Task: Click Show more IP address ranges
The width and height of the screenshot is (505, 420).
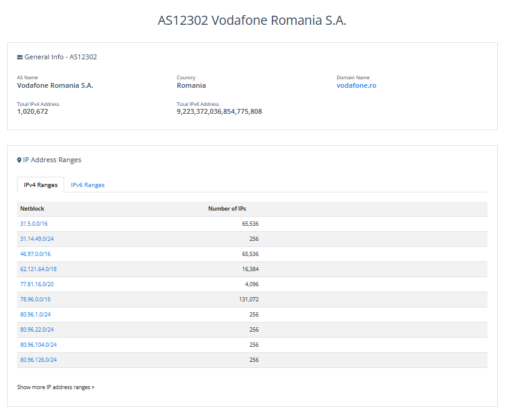Action: click(x=56, y=387)
